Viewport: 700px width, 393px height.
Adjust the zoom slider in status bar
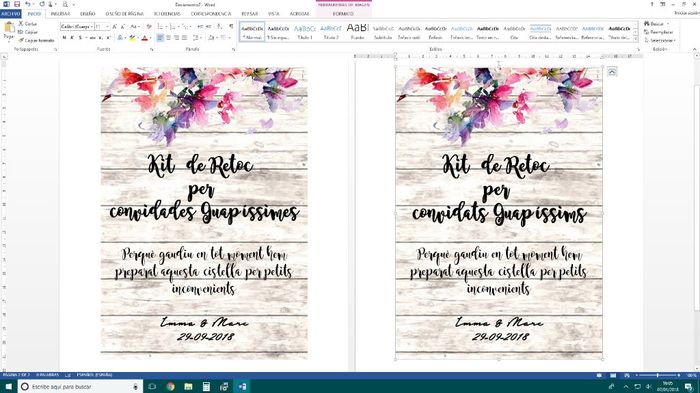(658, 376)
